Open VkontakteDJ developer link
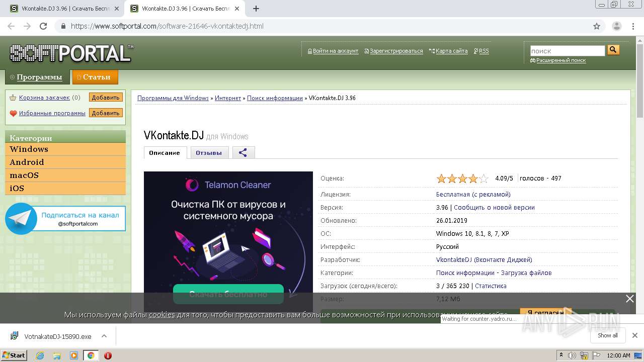The width and height of the screenshot is (644, 362). (x=484, y=260)
